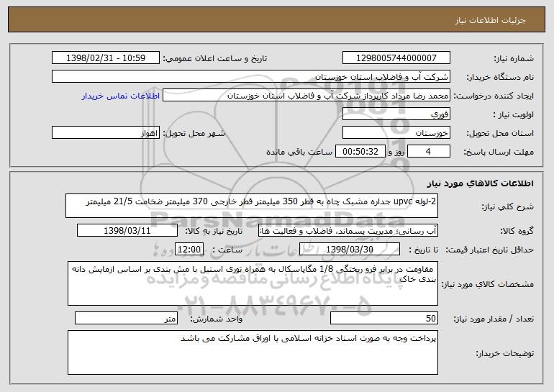Click the priority field showing فوری
The width and height of the screenshot is (554, 392).
coord(396,114)
